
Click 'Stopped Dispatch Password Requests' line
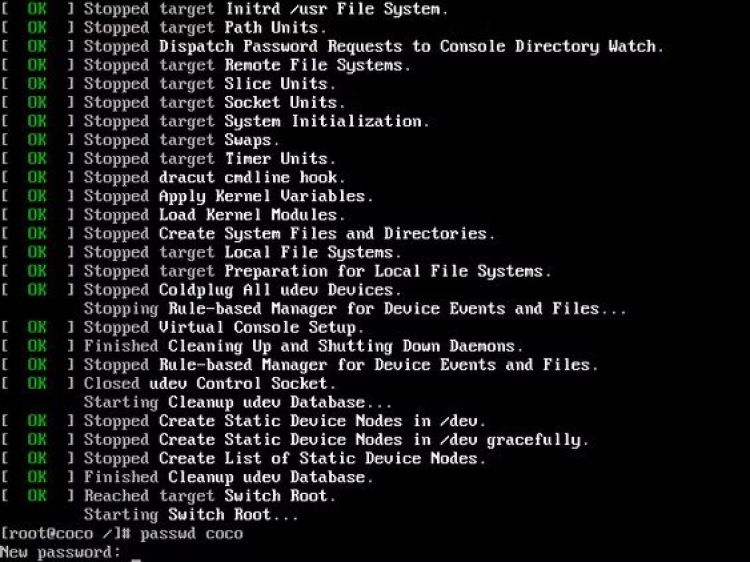[x=374, y=46]
